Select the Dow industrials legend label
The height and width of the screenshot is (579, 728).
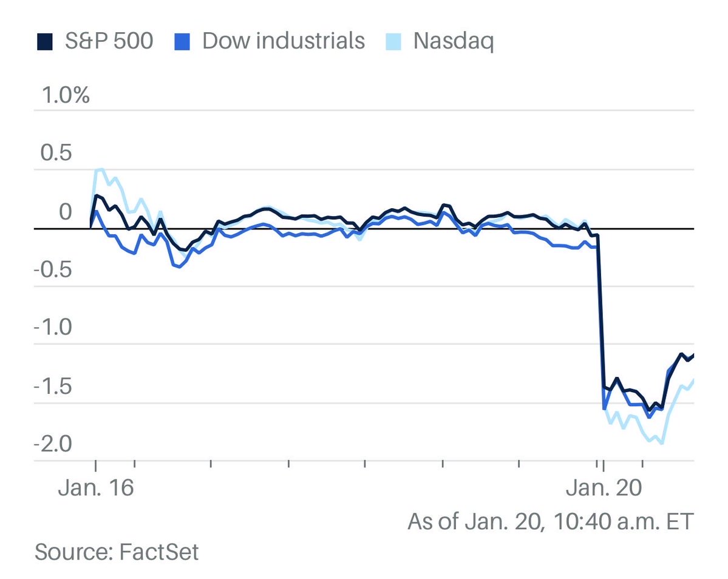click(284, 41)
